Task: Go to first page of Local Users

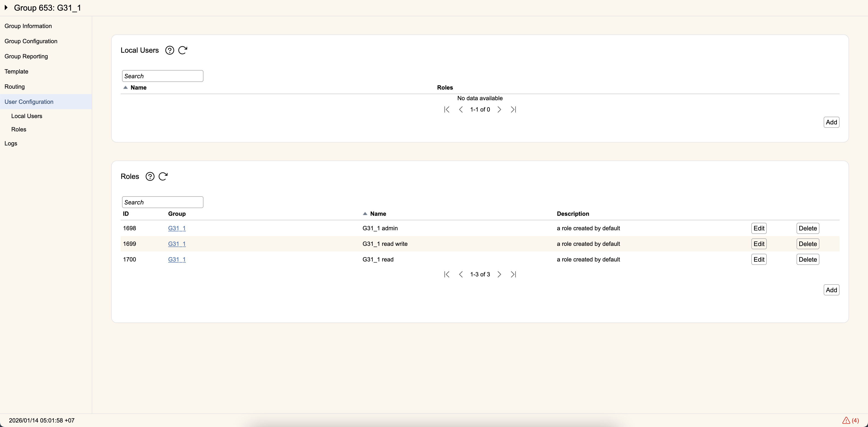Action: point(447,109)
